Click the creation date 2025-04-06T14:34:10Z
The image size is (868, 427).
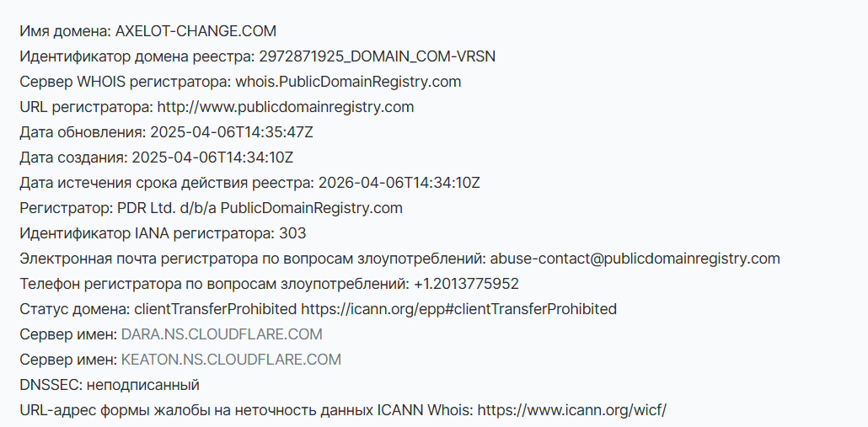[212, 157]
